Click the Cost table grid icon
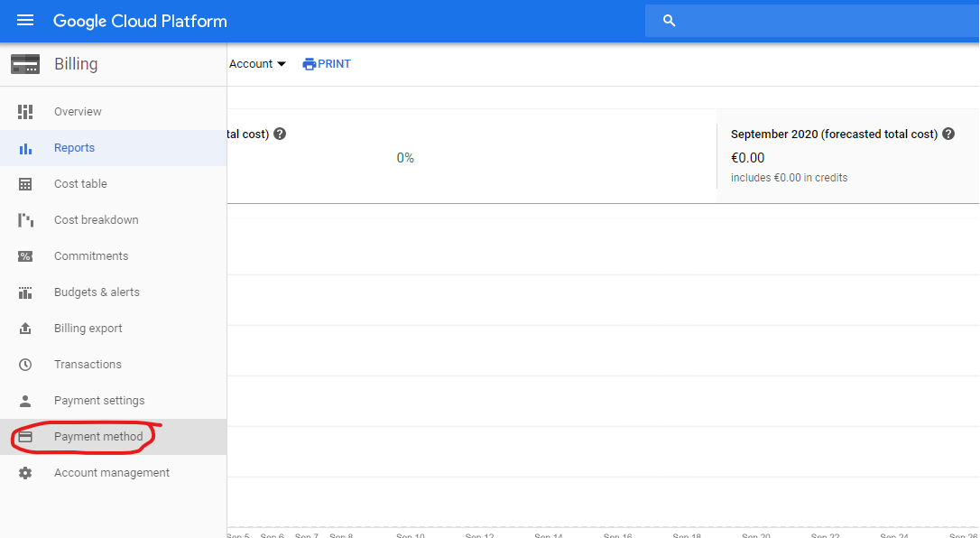980x538 pixels. click(25, 184)
